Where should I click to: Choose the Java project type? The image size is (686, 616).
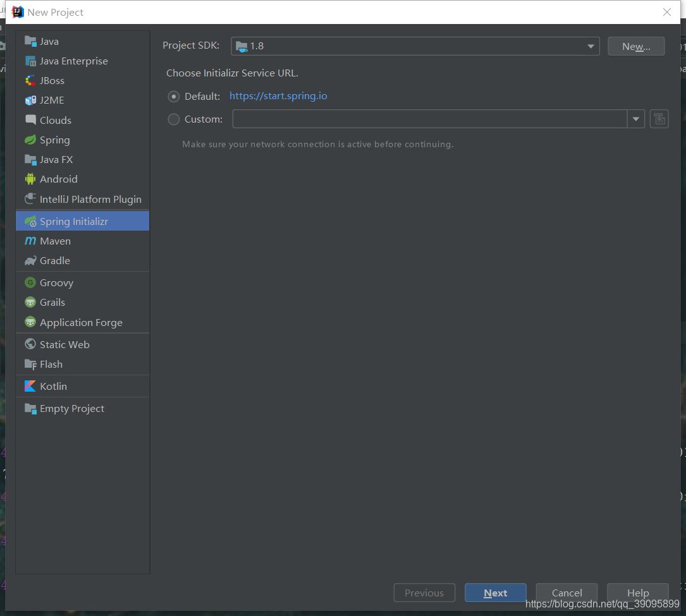coord(82,42)
